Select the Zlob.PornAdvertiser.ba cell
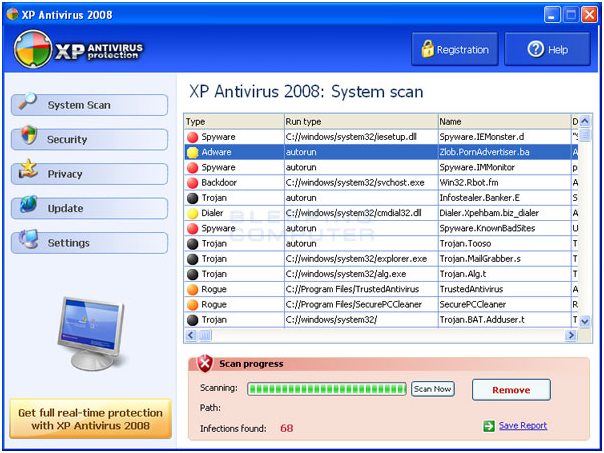The height and width of the screenshot is (453, 604). click(x=505, y=152)
